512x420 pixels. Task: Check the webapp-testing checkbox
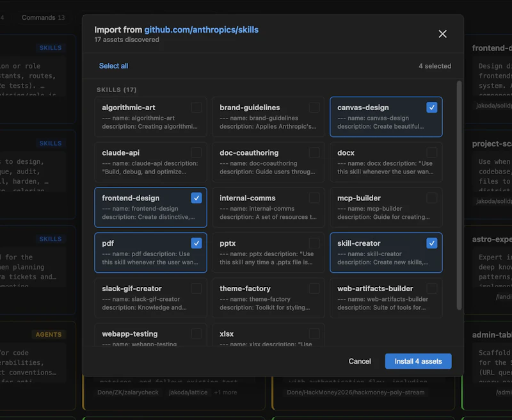click(196, 334)
